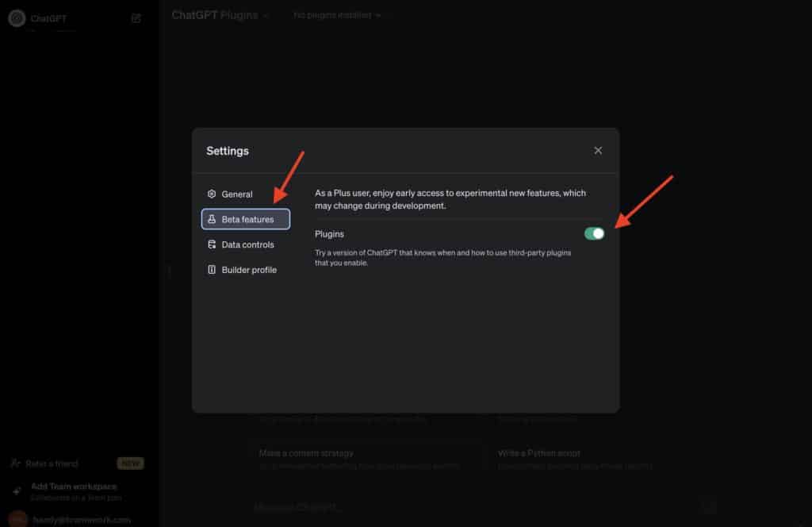Click the Plugins label text
Screen dimensions: 812x527
tap(329, 234)
